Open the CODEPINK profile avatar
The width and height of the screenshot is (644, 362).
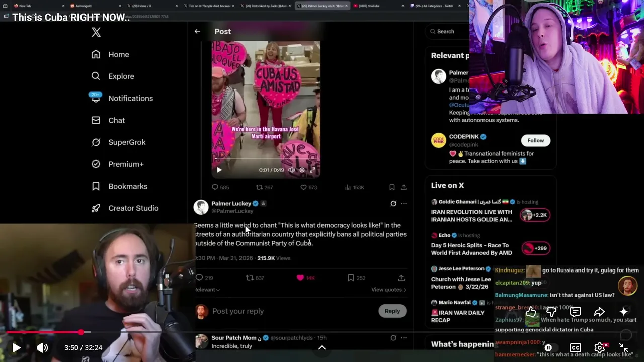tap(439, 140)
